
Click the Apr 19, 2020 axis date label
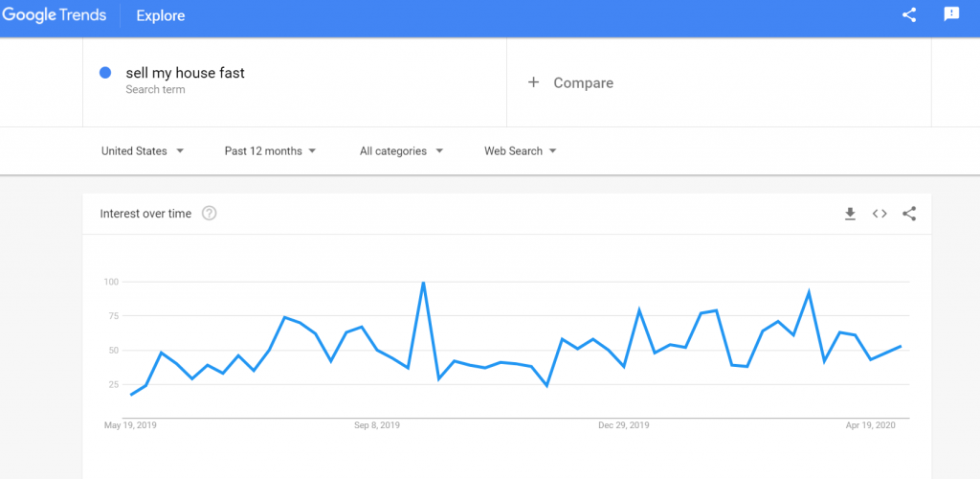(x=871, y=426)
